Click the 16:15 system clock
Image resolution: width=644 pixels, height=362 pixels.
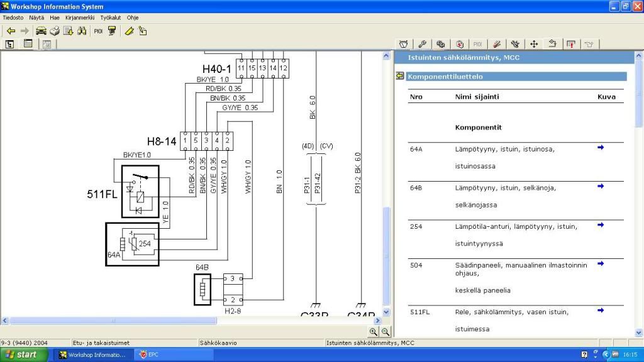tap(630, 354)
